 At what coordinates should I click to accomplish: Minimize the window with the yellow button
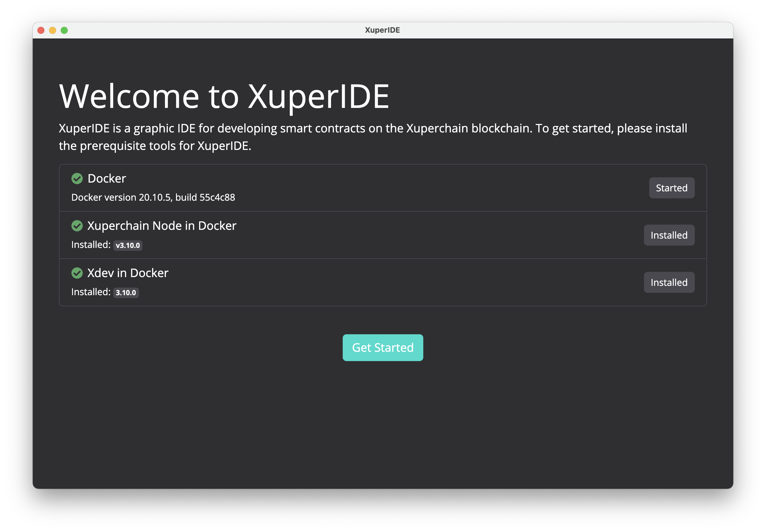tap(53, 31)
